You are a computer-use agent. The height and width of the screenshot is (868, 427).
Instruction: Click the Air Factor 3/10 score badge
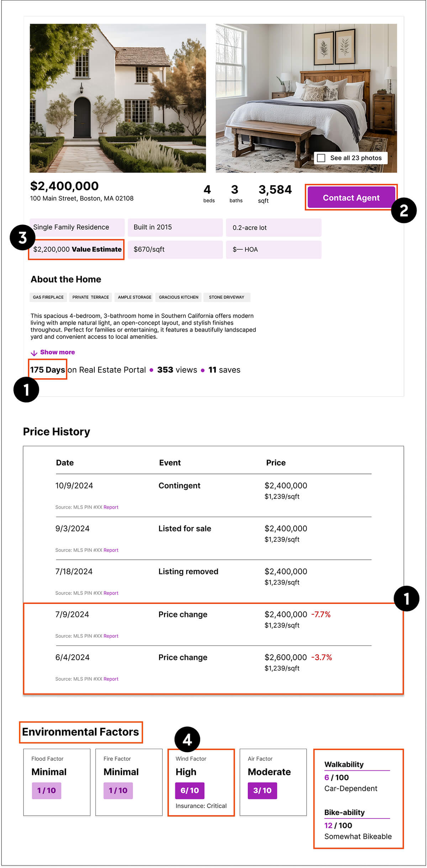coord(262,790)
